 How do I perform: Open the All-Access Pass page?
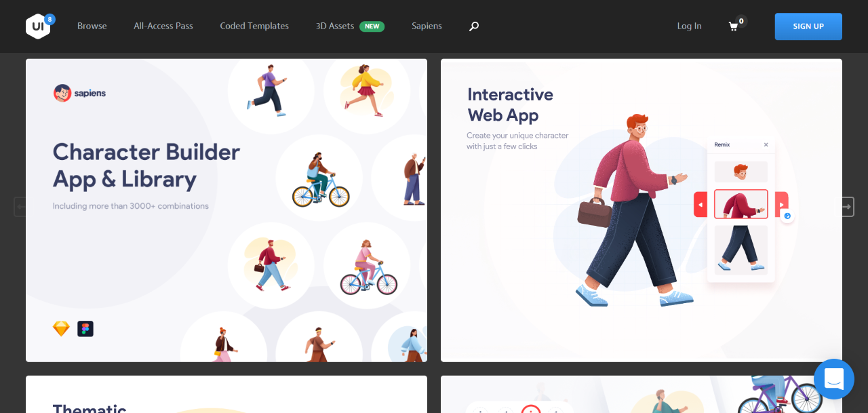pos(163,26)
